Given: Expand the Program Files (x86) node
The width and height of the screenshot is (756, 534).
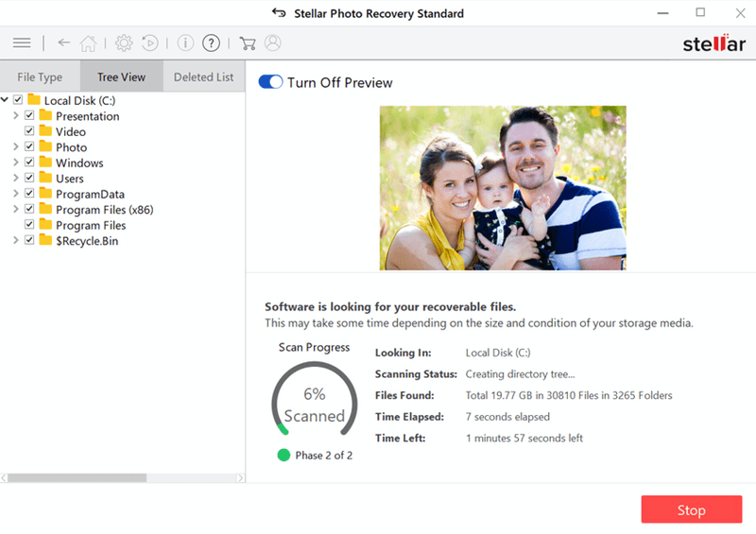Looking at the screenshot, I should (x=16, y=208).
